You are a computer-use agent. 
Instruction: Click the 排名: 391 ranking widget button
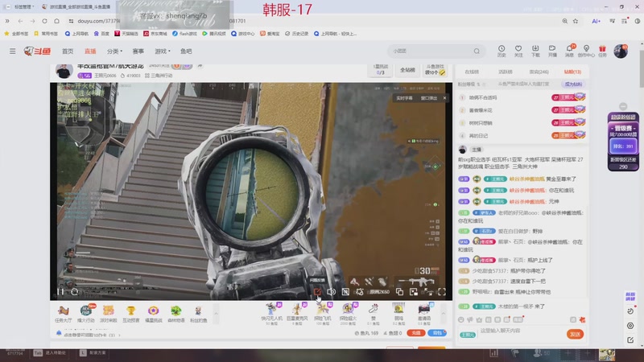pos(623,146)
